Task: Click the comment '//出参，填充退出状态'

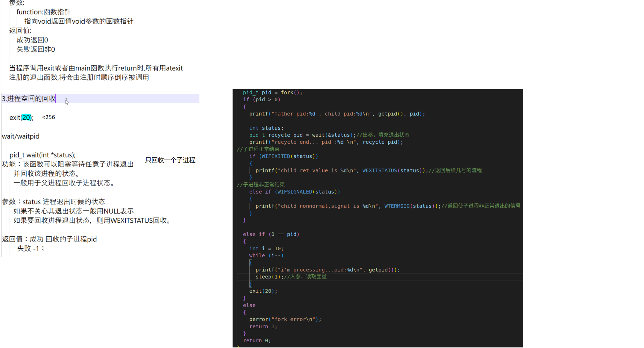Action: 383,135
